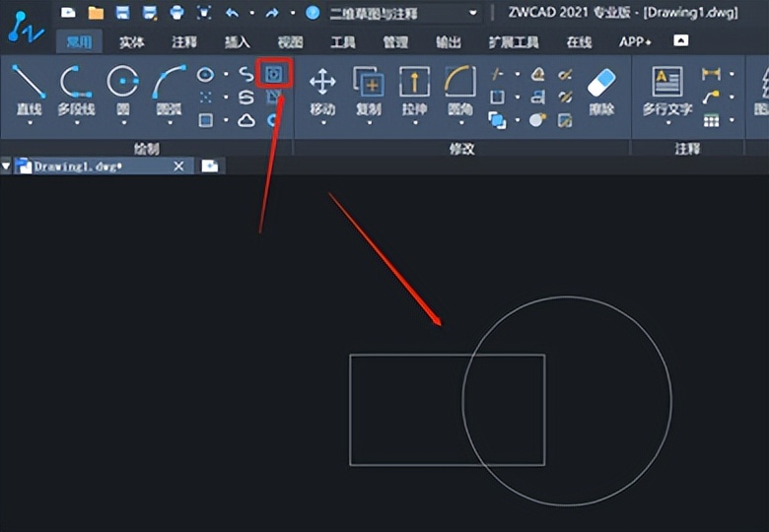Expand the dropdown under 多行文字
Image resolution: width=769 pixels, height=532 pixels.
point(668,123)
